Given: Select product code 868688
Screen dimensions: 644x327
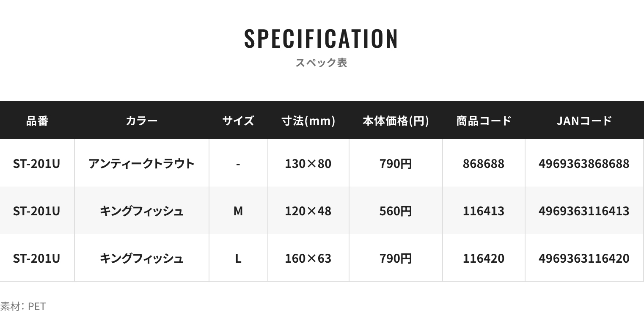Looking at the screenshot, I should [484, 163].
